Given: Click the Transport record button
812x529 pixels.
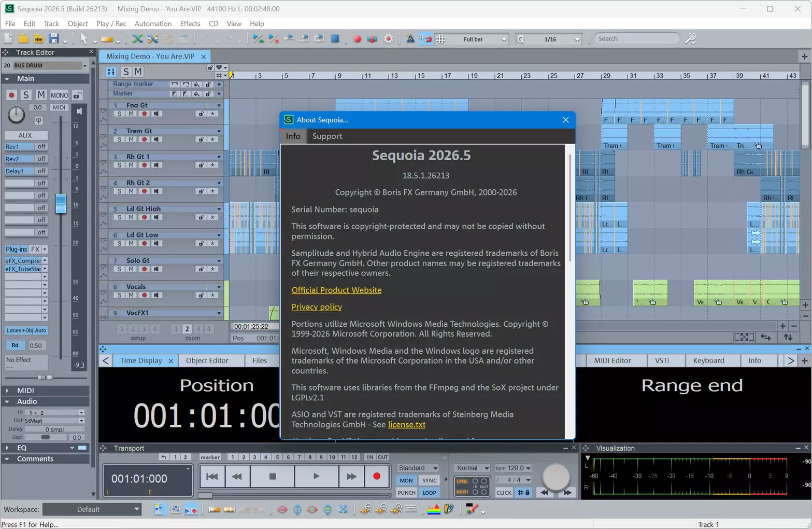Looking at the screenshot, I should [x=377, y=477].
